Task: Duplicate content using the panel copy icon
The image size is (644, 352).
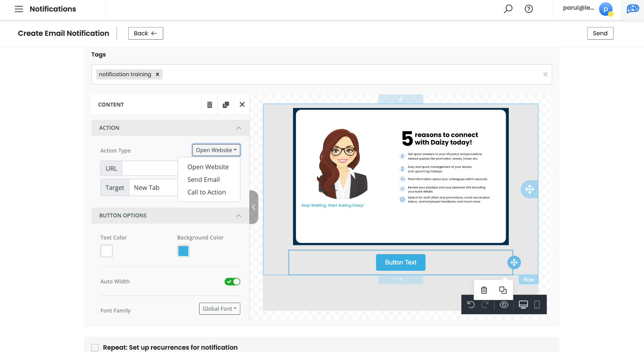Action: click(x=226, y=105)
